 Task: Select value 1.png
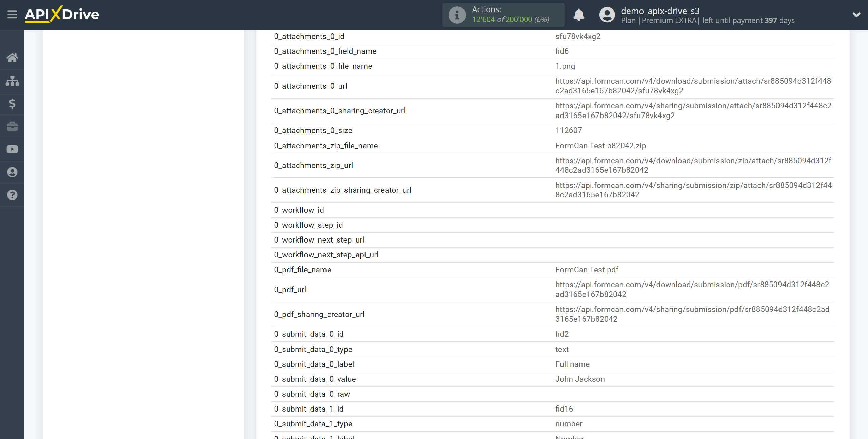click(565, 66)
